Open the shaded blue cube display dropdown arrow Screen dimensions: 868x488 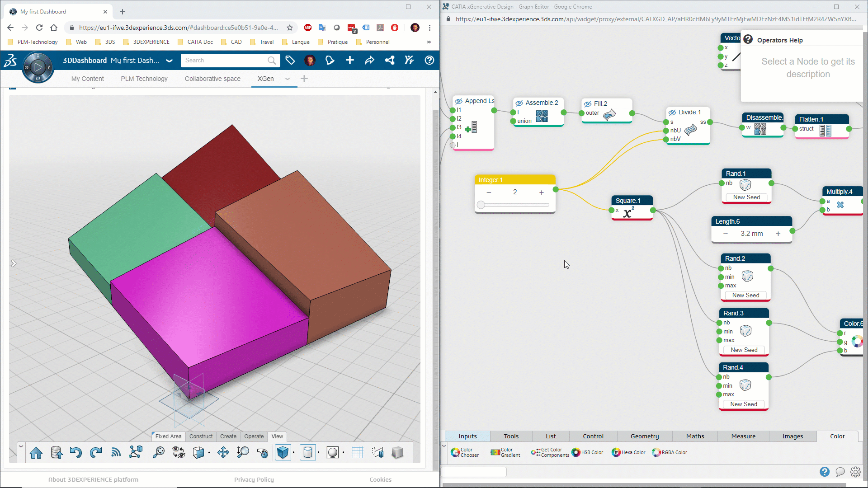click(294, 453)
